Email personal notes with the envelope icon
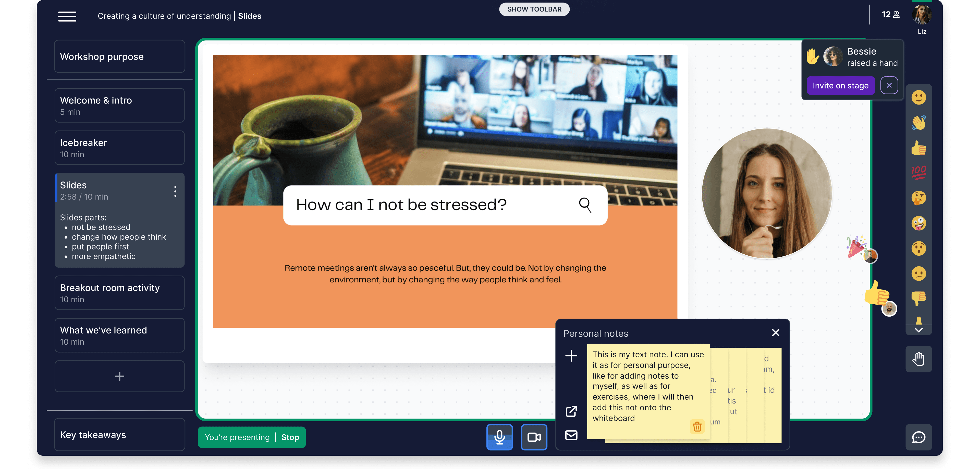 pos(571,435)
